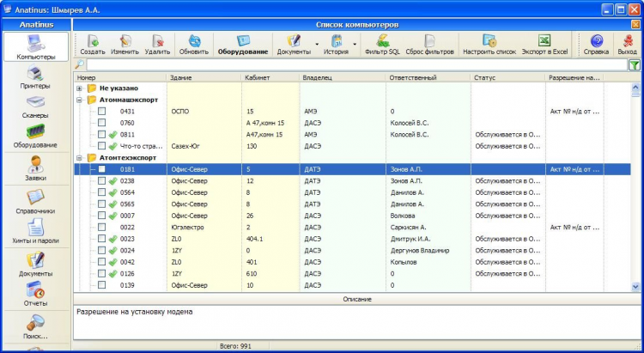
Task: Open Оборудование from the toolbar
Action: click(242, 41)
